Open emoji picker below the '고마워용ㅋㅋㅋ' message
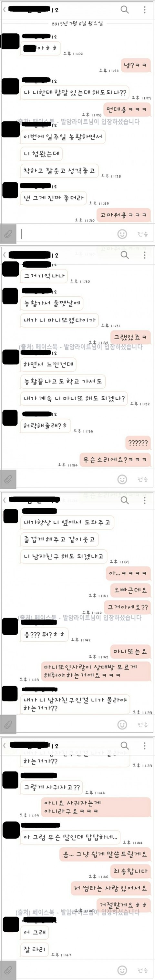This screenshot has height=980, width=155. [x=122, y=234]
